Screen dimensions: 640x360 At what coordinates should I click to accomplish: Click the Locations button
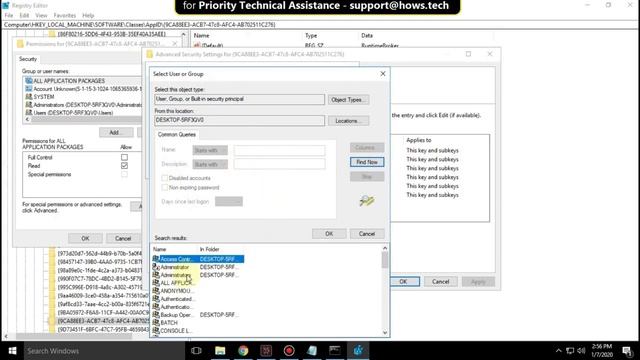(x=348, y=121)
